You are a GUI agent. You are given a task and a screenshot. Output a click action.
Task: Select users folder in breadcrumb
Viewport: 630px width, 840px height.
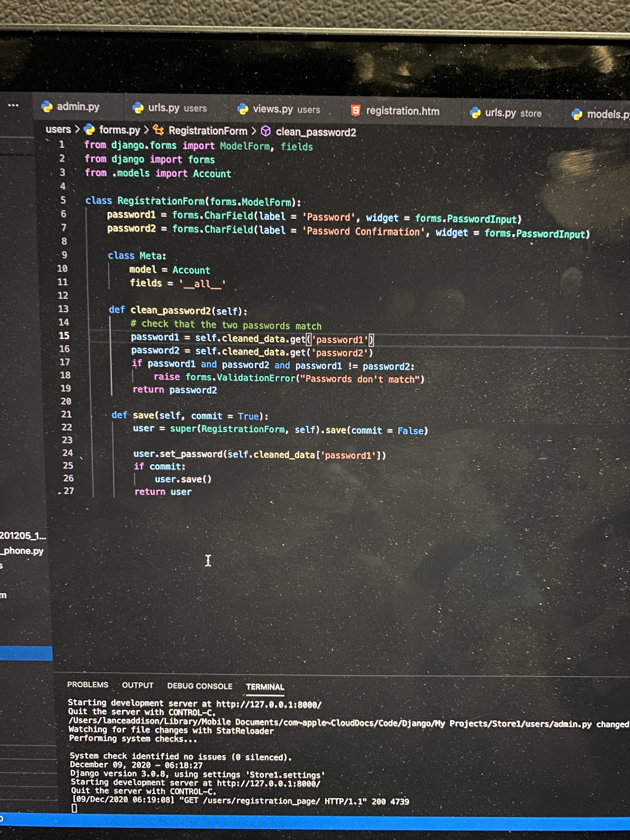[x=58, y=130]
